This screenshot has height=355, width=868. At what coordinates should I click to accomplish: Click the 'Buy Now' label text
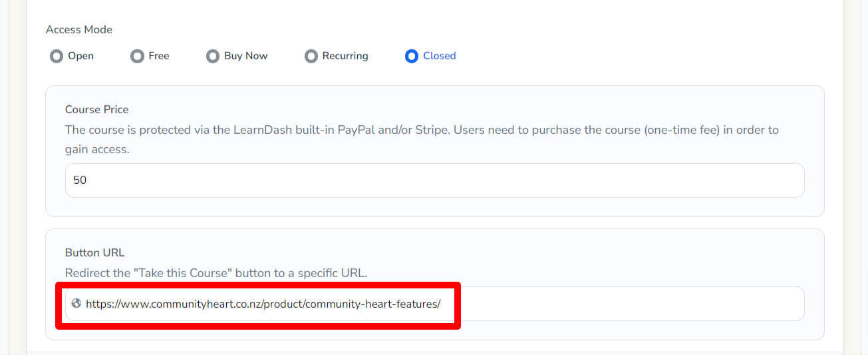(245, 56)
